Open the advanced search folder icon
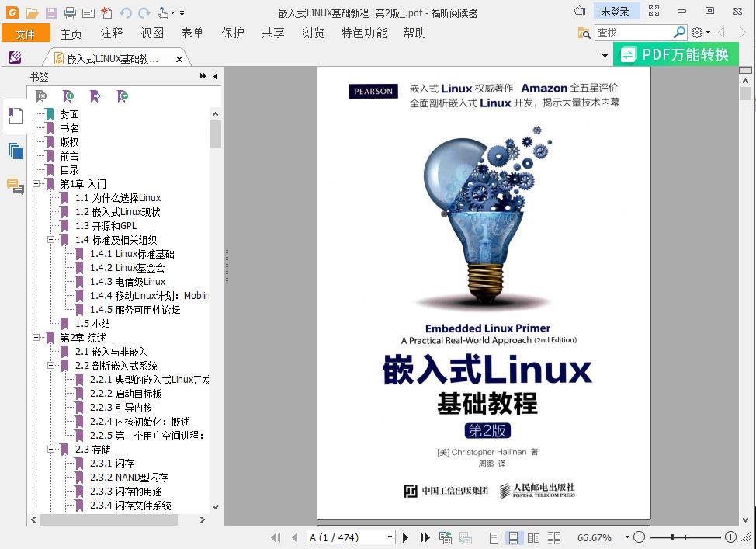756x549 pixels. (x=584, y=33)
